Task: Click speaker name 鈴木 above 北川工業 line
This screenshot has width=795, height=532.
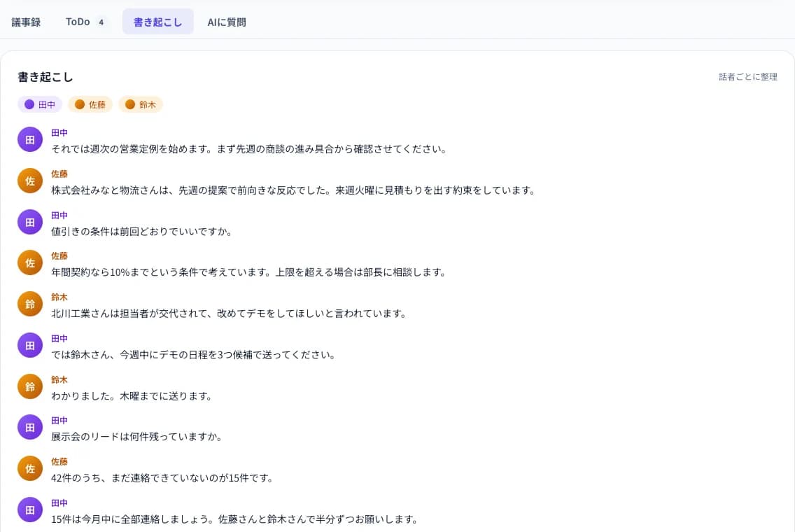Action: coord(59,297)
